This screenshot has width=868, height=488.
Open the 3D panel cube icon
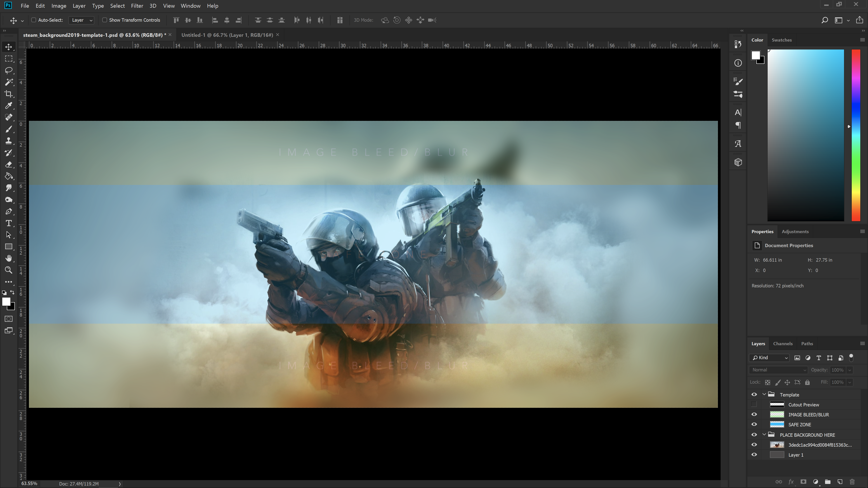[x=738, y=162]
